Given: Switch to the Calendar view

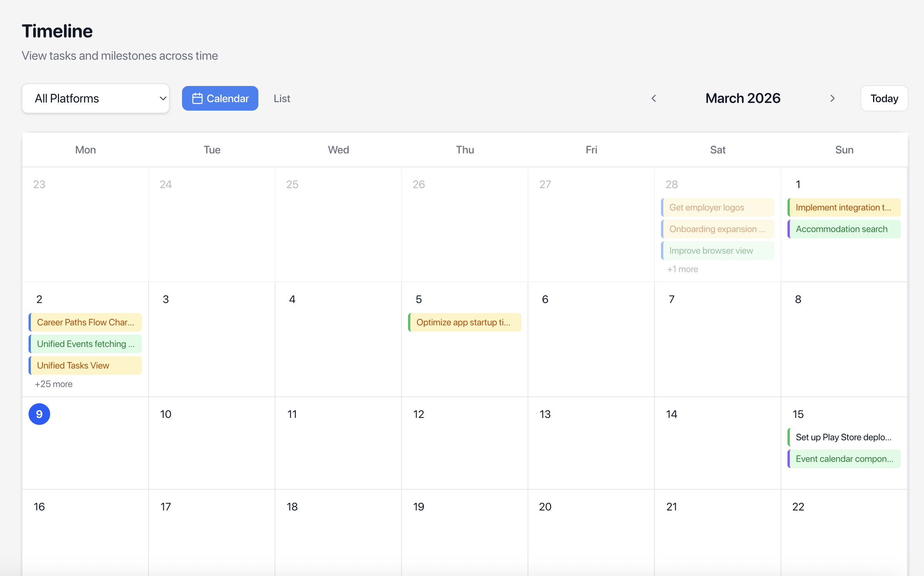Looking at the screenshot, I should [x=220, y=98].
